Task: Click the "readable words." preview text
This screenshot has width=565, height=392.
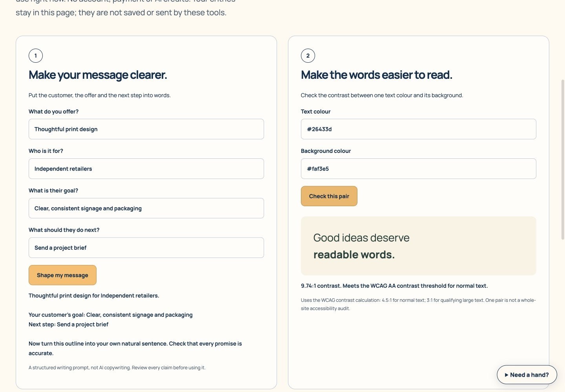Action: (354, 255)
